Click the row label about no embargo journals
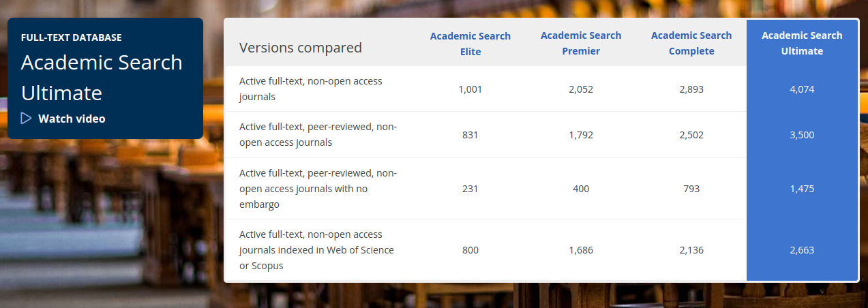868x308 pixels. click(x=318, y=189)
